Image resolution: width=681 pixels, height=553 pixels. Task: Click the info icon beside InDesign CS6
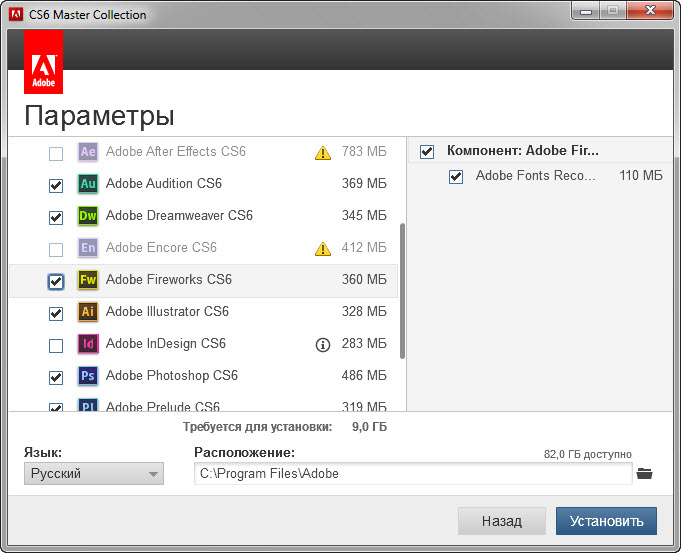point(322,344)
